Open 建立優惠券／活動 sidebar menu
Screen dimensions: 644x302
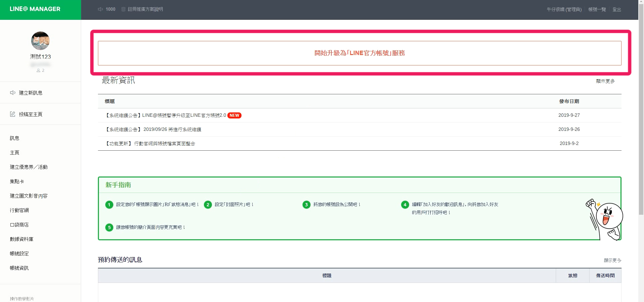(x=29, y=167)
